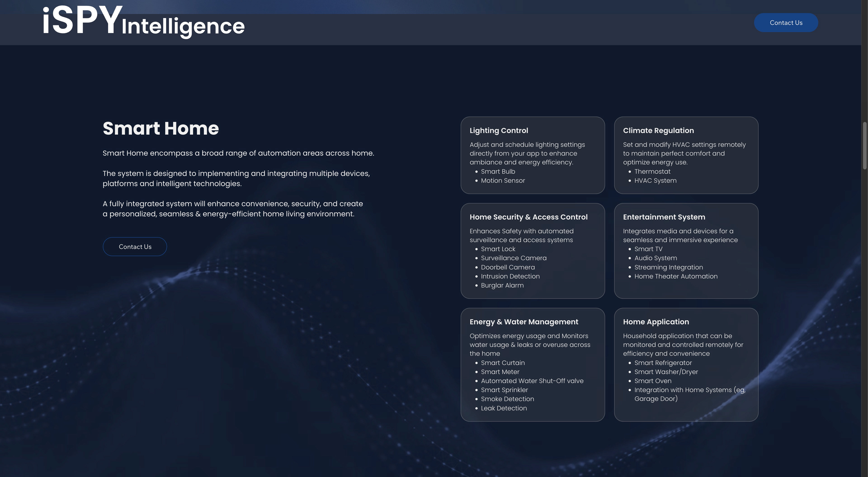Click the Streaming Integration list item
This screenshot has height=477, width=868.
[x=669, y=267]
